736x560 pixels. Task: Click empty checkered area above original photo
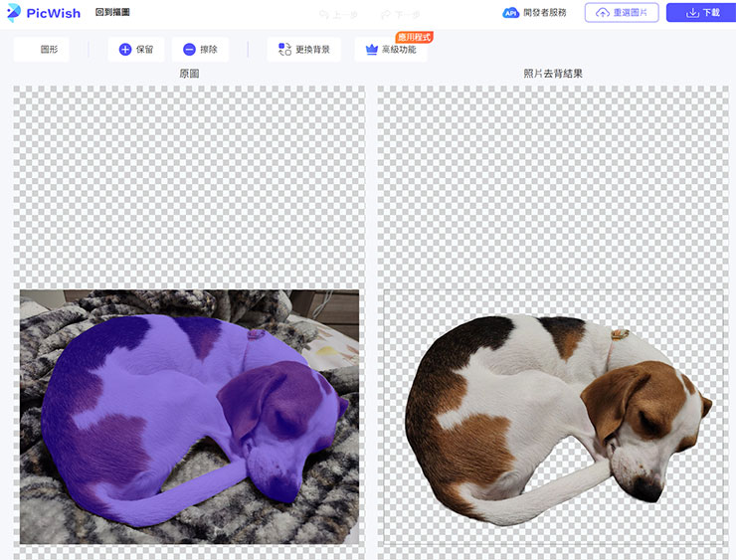click(x=189, y=189)
